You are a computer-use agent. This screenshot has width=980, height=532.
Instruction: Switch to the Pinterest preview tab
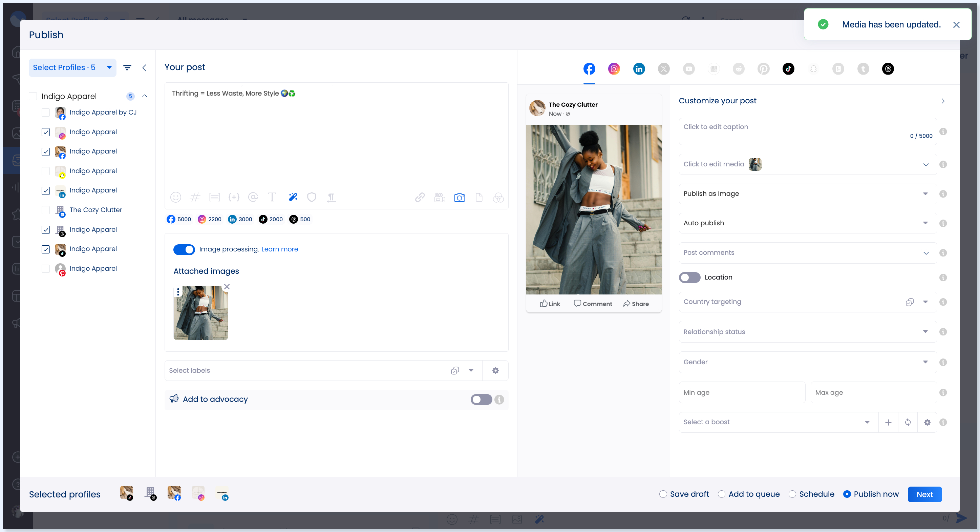(x=764, y=69)
